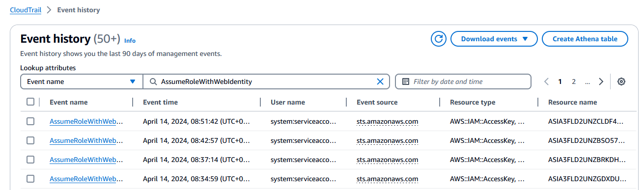This screenshot has height=190, width=644.
Task: Open the CloudTrail breadcrumb link
Action: click(26, 10)
